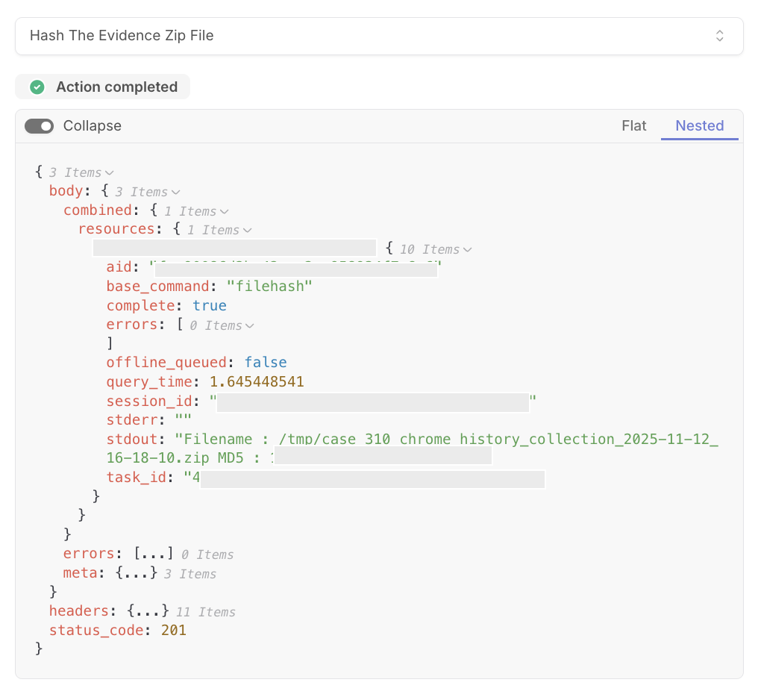758x700 pixels.
Task: Select the Nested view tab
Action: click(700, 125)
